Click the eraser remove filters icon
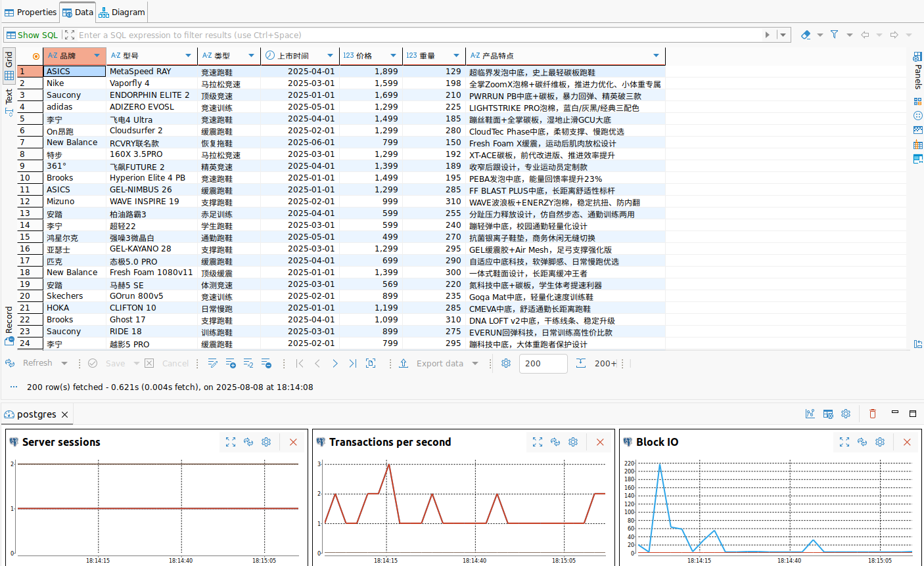The height and width of the screenshot is (566, 924). coord(806,35)
